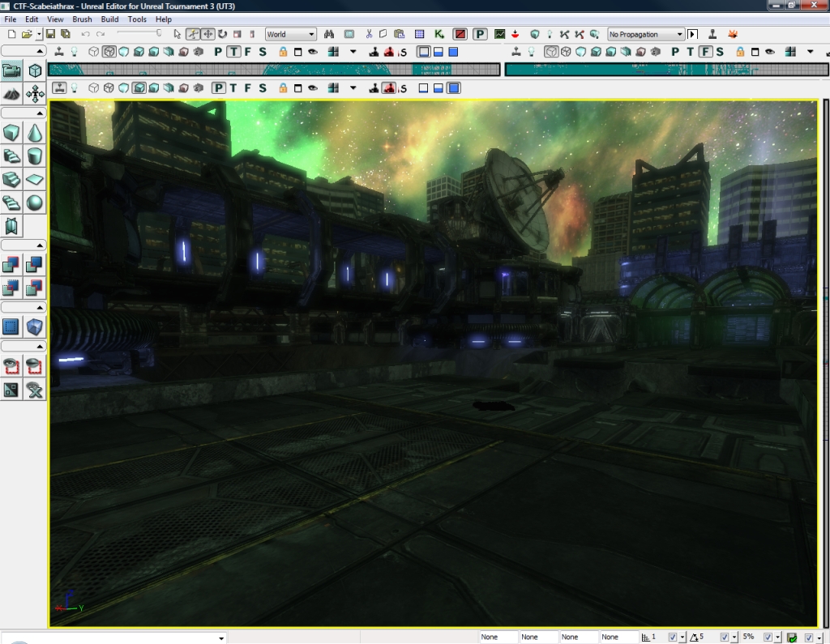Click the red downward-arrow build icon
830x644 pixels.
(x=515, y=34)
